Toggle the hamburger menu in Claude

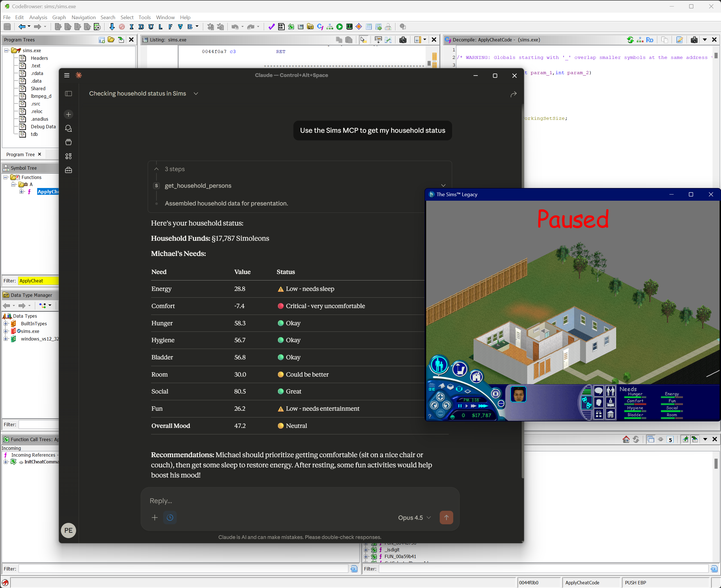[x=67, y=75]
